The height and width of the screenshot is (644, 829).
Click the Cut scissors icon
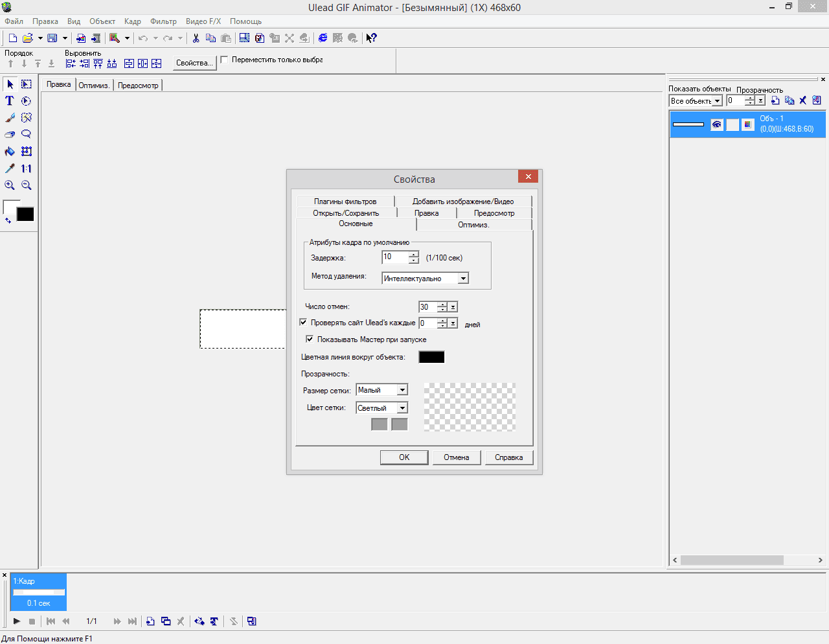click(196, 38)
